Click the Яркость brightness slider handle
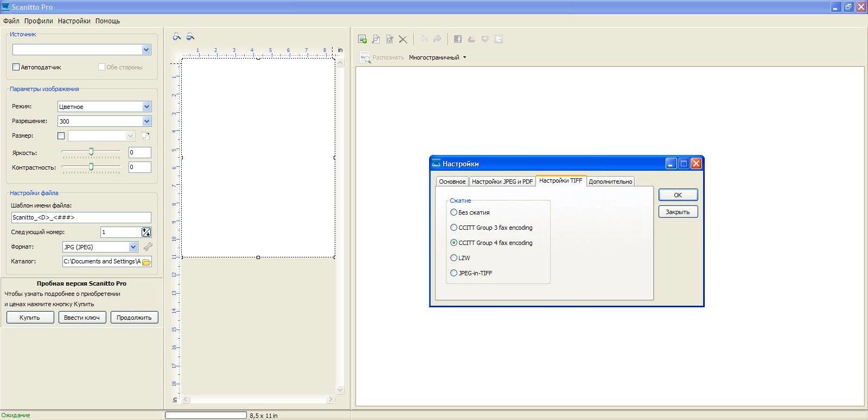The height and width of the screenshot is (420, 868). tap(91, 151)
